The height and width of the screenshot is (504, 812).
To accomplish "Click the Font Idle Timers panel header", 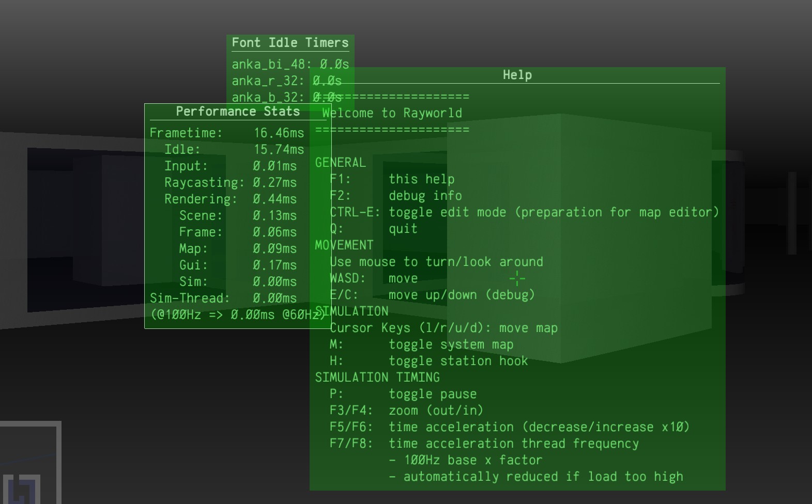I will (290, 43).
